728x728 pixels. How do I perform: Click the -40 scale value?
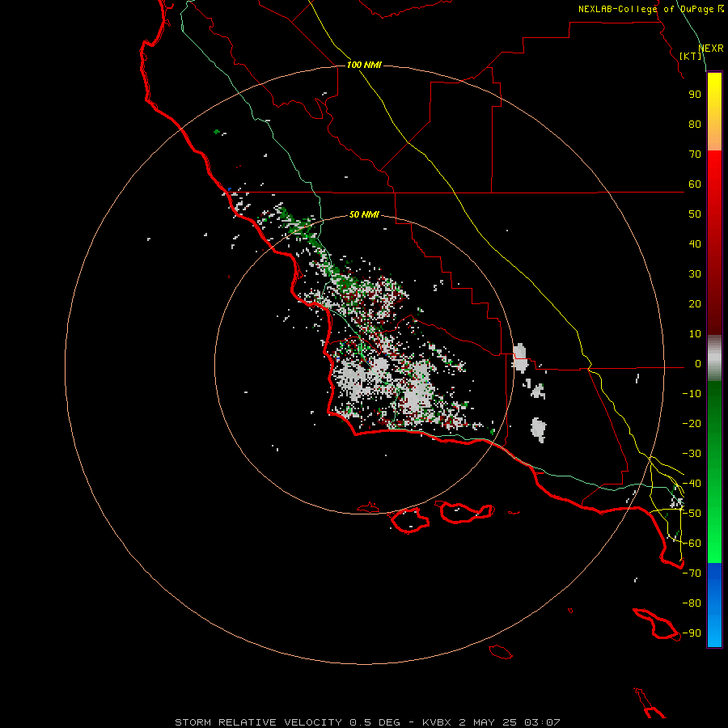692,484
